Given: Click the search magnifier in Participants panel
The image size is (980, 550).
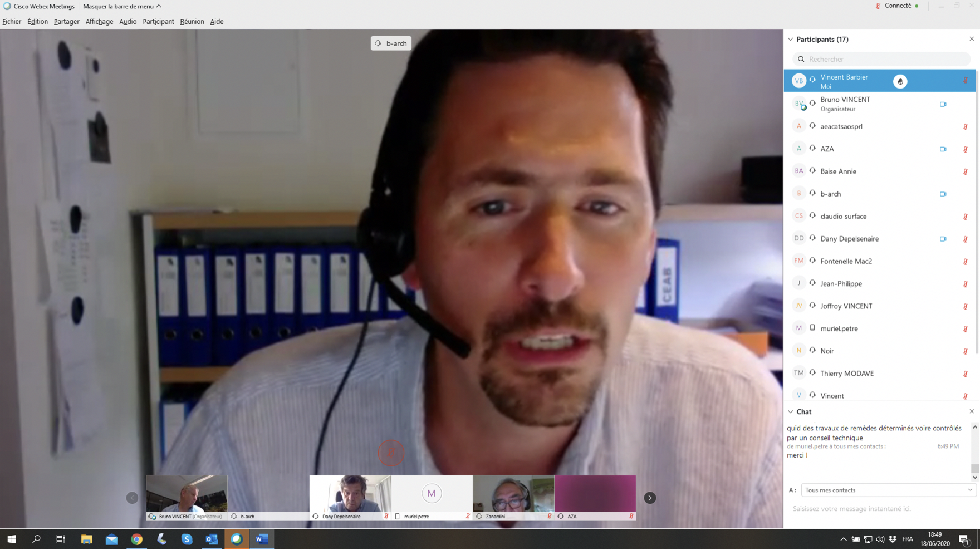Looking at the screenshot, I should 801,59.
